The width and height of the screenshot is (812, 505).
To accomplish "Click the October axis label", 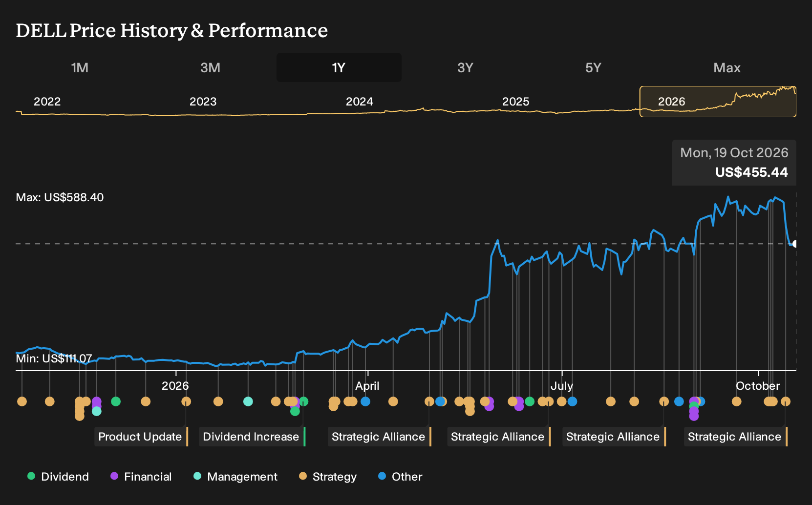I will [x=758, y=386].
